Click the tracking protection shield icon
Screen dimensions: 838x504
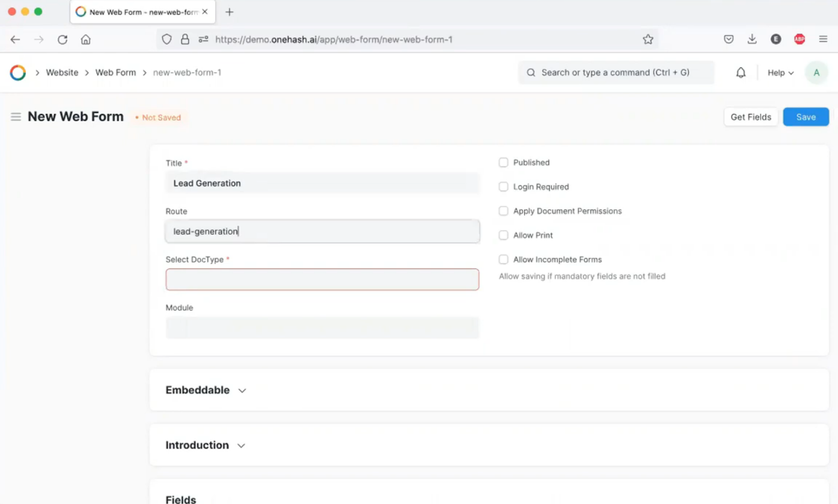[167, 39]
